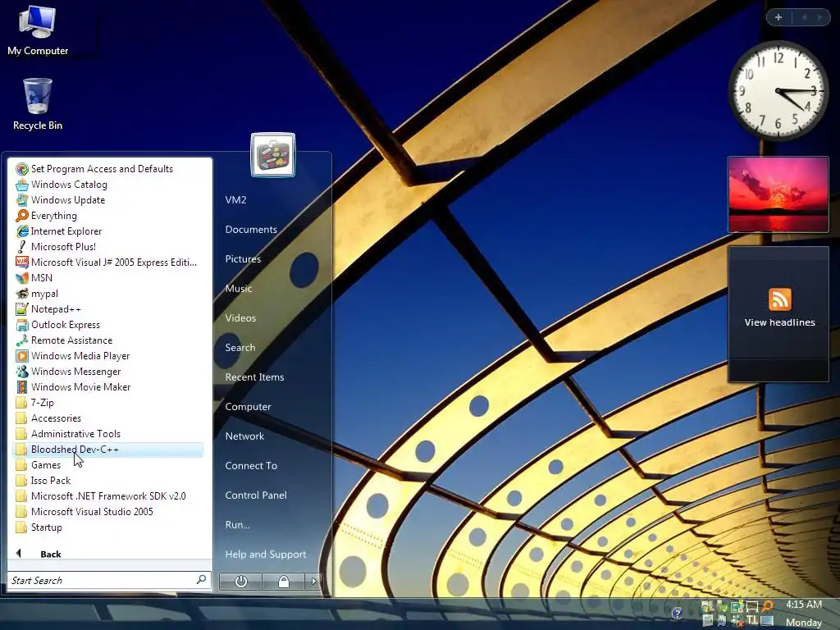Launch Everything search program in list
This screenshot has width=840, height=630.
pos(107,216)
